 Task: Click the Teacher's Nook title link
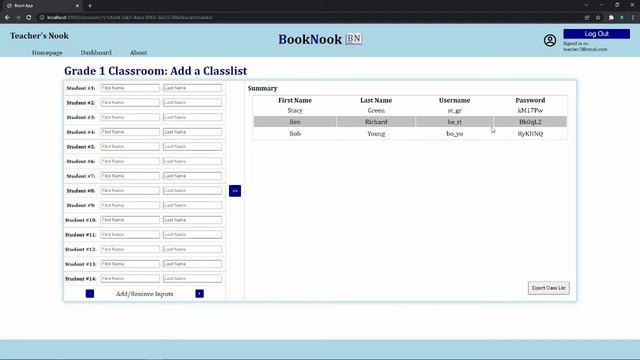[x=39, y=36]
